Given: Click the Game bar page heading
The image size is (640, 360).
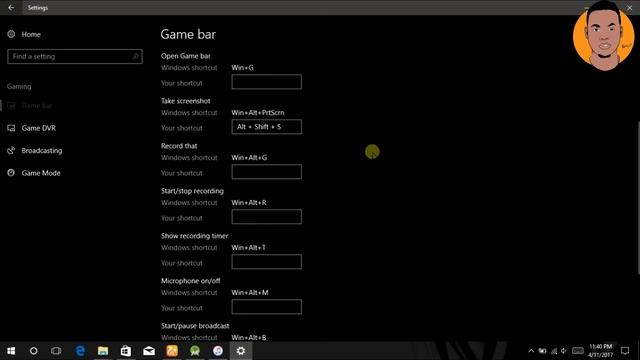Looking at the screenshot, I should tap(188, 34).
